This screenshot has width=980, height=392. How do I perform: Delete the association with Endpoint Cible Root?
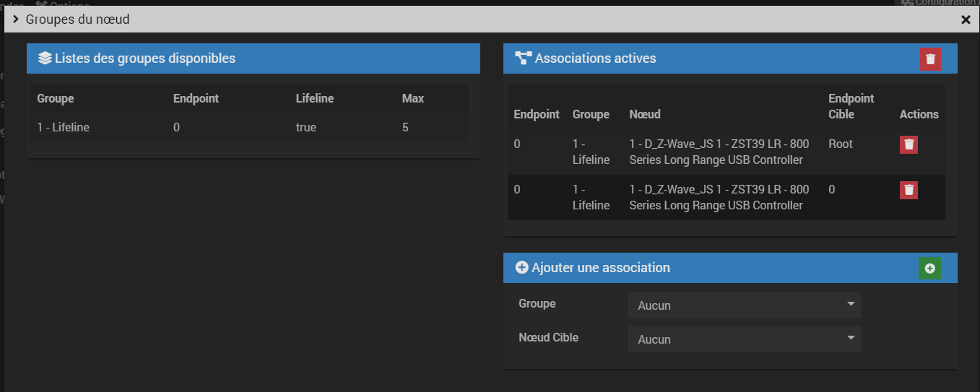[x=909, y=144]
